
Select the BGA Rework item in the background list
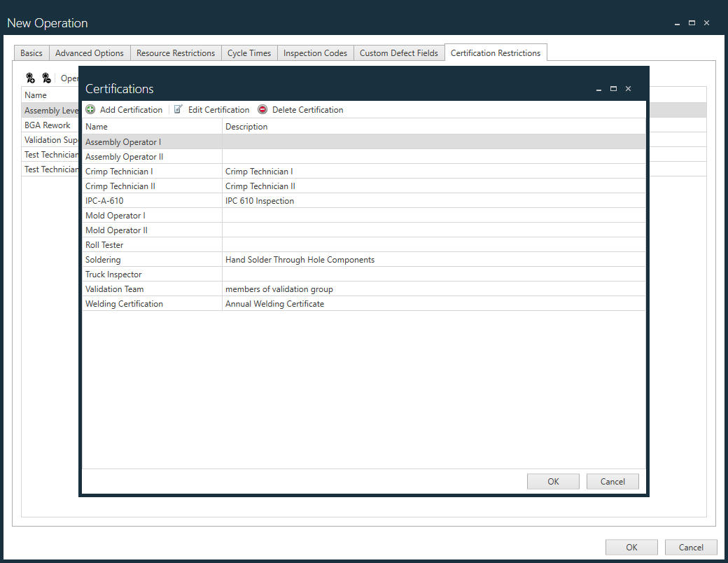pyautogui.click(x=47, y=125)
